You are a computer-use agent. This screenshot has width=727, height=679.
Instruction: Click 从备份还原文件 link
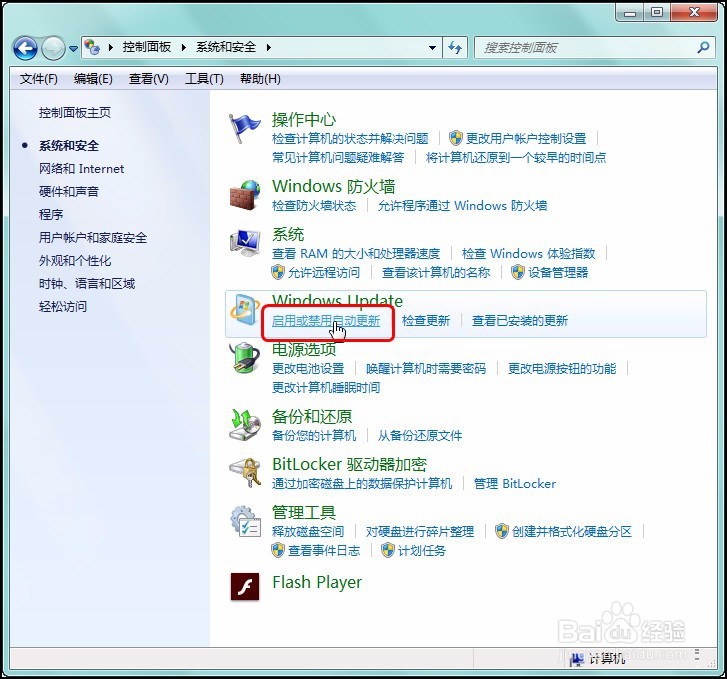point(420,436)
